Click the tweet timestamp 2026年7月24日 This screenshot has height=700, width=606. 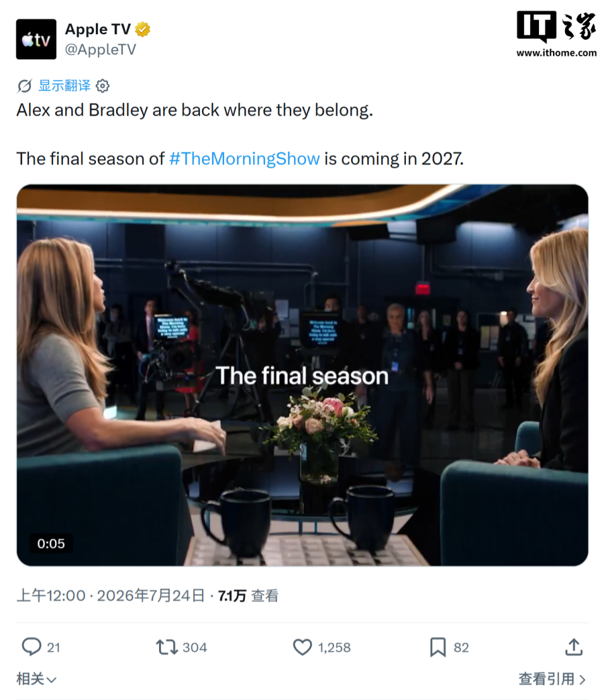[151, 596]
